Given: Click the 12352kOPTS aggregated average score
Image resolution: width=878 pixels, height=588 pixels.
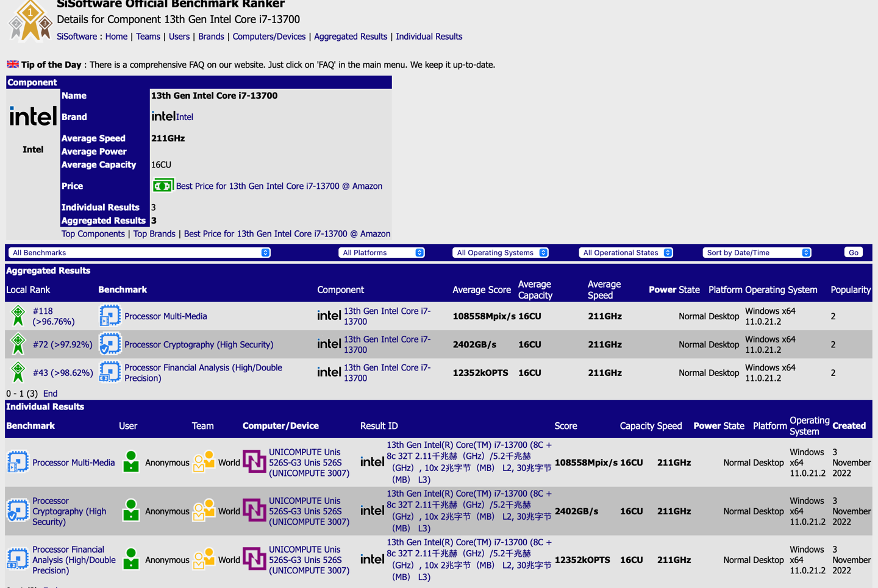Looking at the screenshot, I should pyautogui.click(x=480, y=372).
